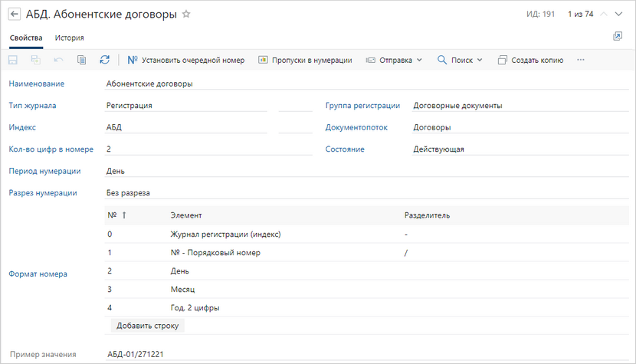Expand the Отправка dropdown

coord(394,60)
